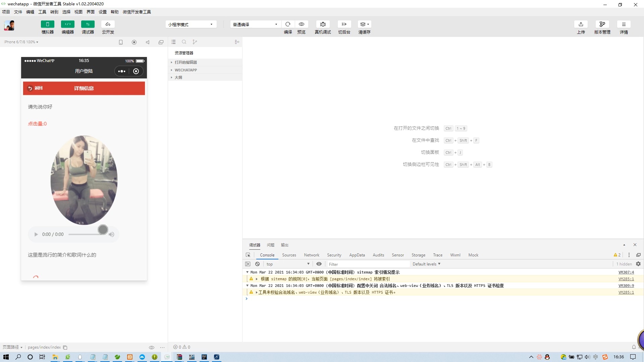644x362 pixels.
Task: Open the 工具 menu
Action: click(42, 12)
